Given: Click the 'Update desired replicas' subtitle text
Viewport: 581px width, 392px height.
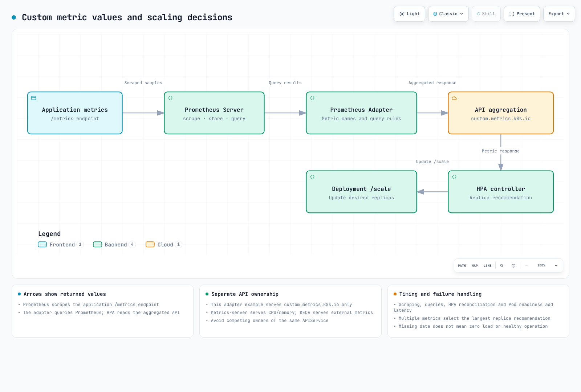Looking at the screenshot, I should click(x=361, y=198).
